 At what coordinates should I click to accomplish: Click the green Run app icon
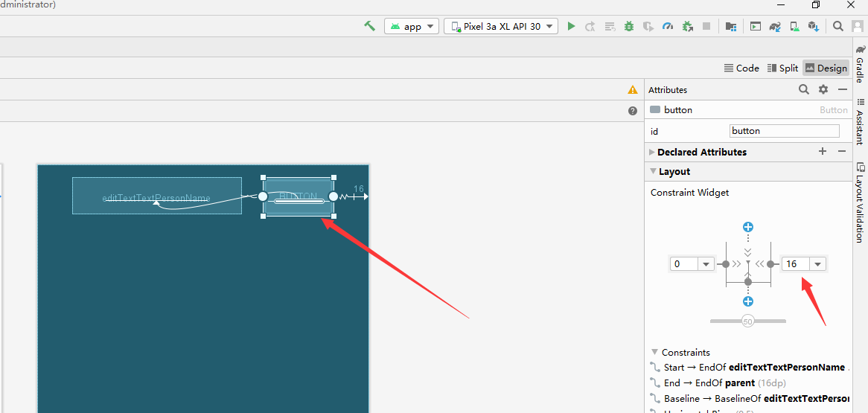coord(571,26)
